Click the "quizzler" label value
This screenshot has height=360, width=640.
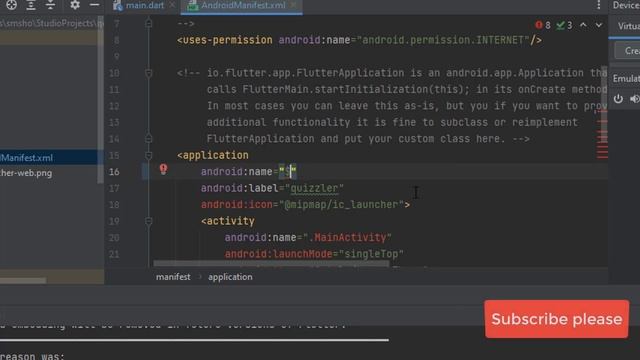click(x=314, y=188)
